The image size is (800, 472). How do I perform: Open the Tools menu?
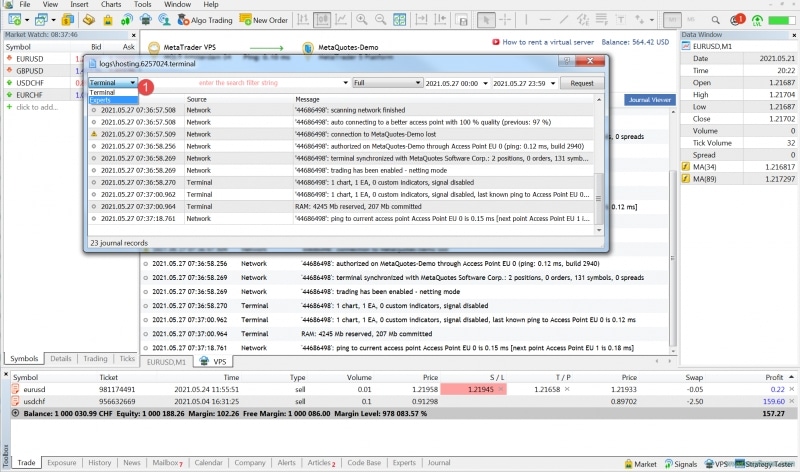[x=142, y=4]
